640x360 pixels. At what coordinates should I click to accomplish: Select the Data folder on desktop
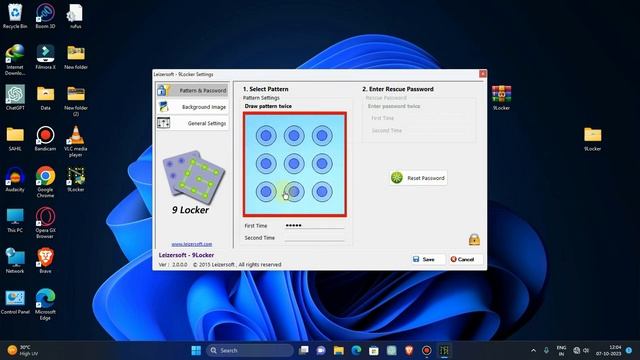pyautogui.click(x=45, y=98)
